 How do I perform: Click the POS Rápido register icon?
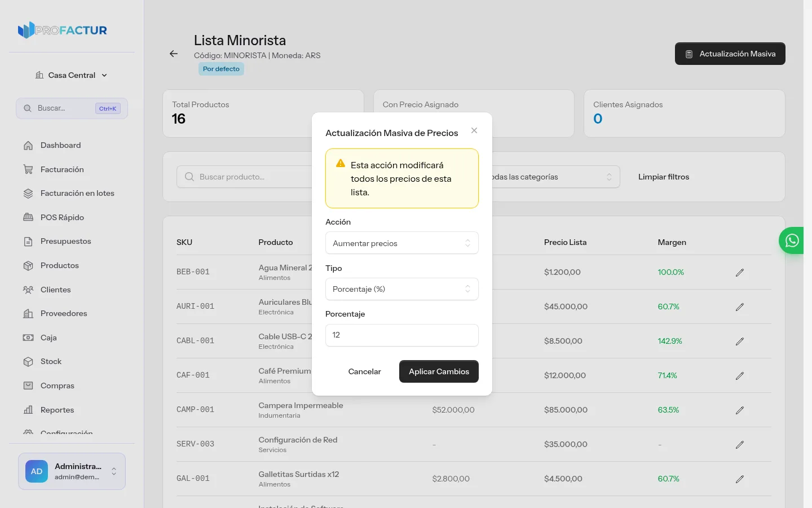tap(28, 217)
